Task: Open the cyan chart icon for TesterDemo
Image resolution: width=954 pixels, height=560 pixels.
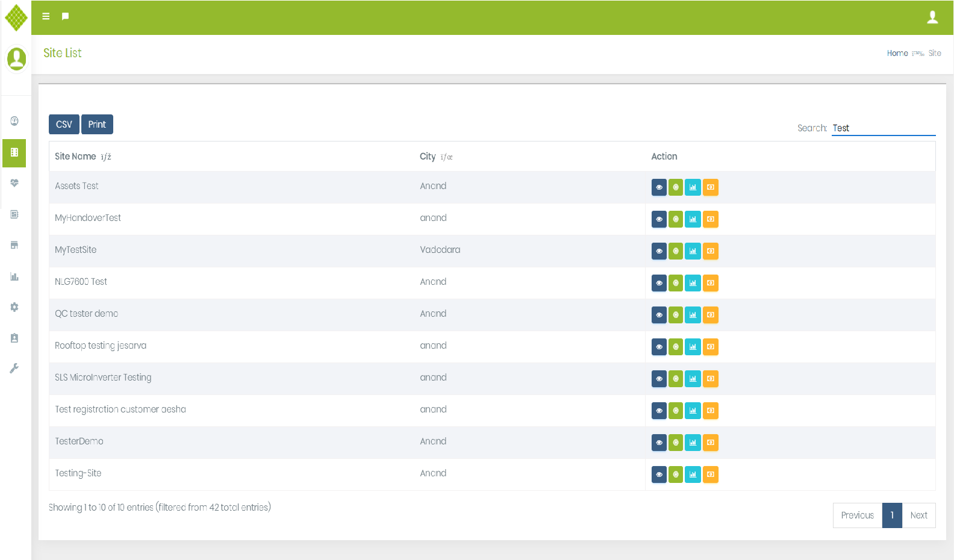Action: tap(693, 443)
